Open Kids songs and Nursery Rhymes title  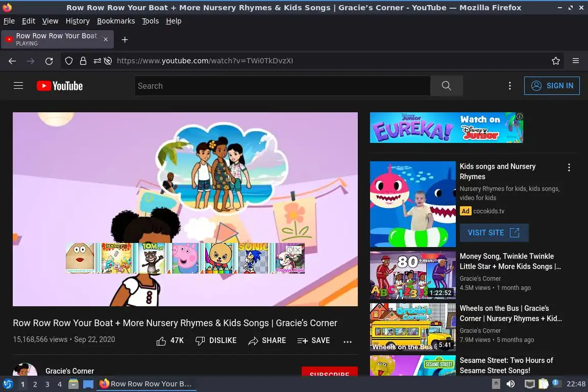pyautogui.click(x=497, y=171)
